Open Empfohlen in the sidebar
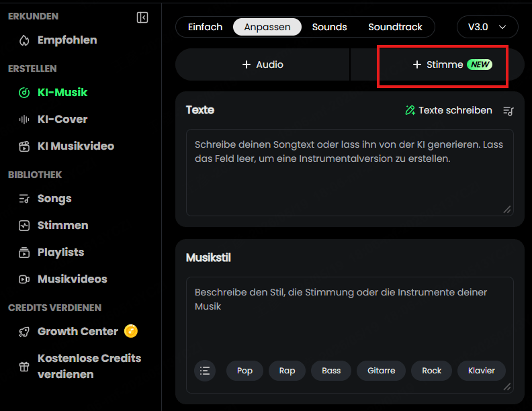Screen dimensions: 532x411 [67, 40]
